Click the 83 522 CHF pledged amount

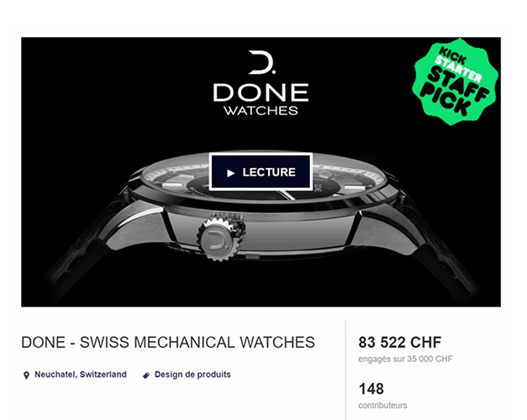pos(399,343)
